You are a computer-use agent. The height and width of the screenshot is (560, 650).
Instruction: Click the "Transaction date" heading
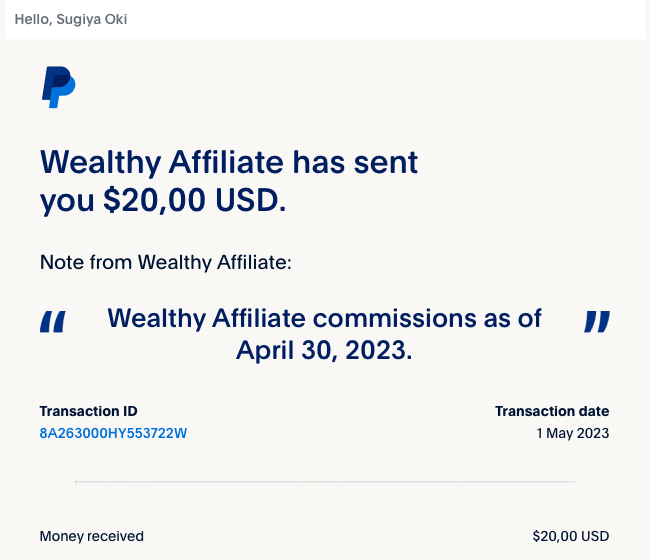552,411
